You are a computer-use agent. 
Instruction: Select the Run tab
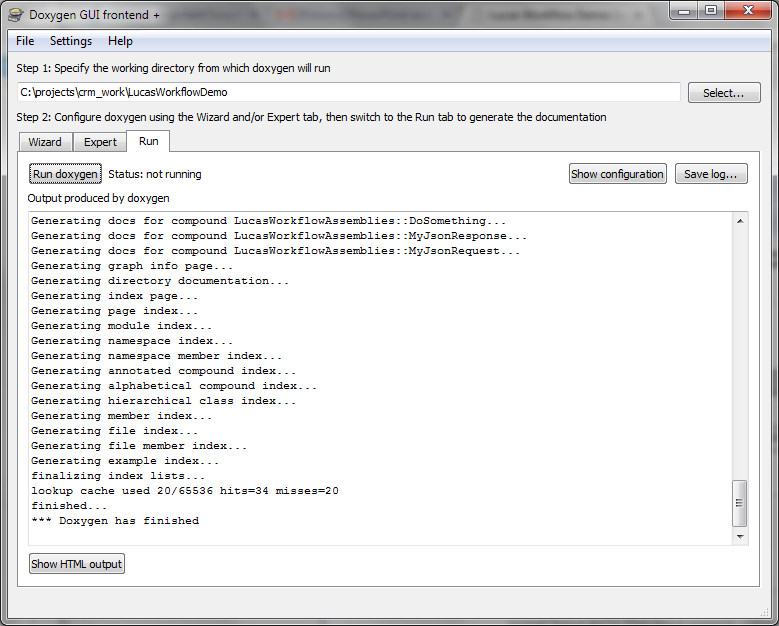tap(149, 141)
